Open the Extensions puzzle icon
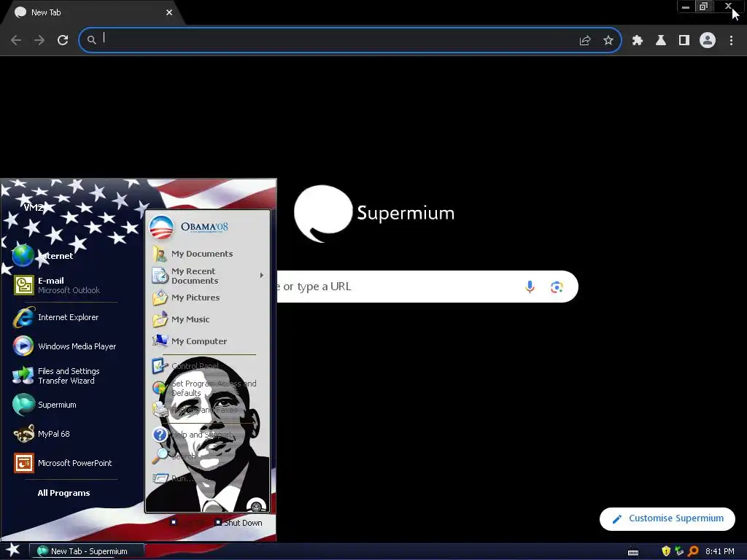Screen dimensions: 747x560 [638, 41]
